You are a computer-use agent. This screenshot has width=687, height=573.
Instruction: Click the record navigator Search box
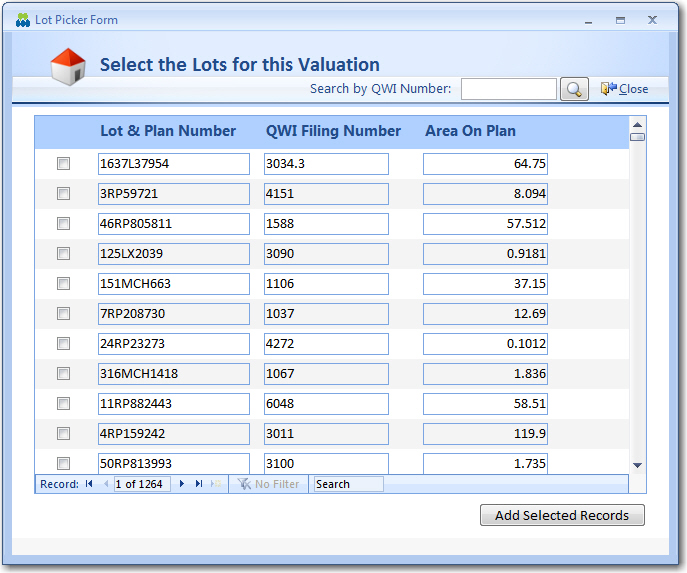348,484
